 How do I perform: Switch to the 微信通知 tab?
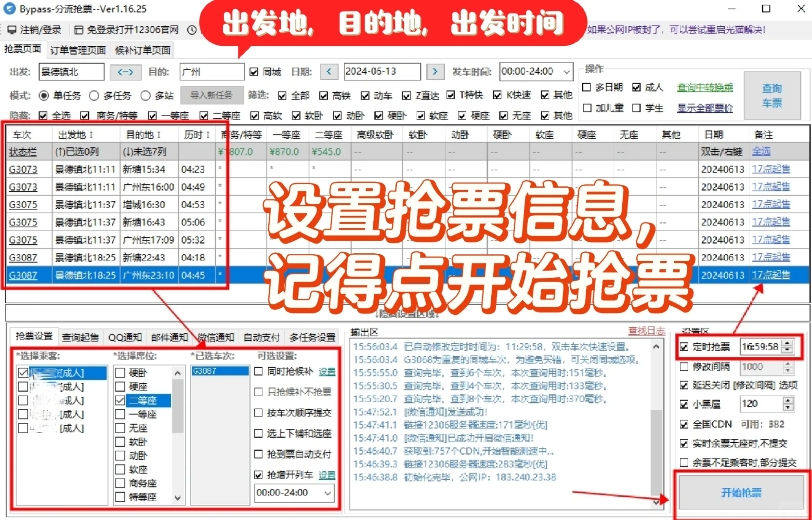tap(215, 337)
